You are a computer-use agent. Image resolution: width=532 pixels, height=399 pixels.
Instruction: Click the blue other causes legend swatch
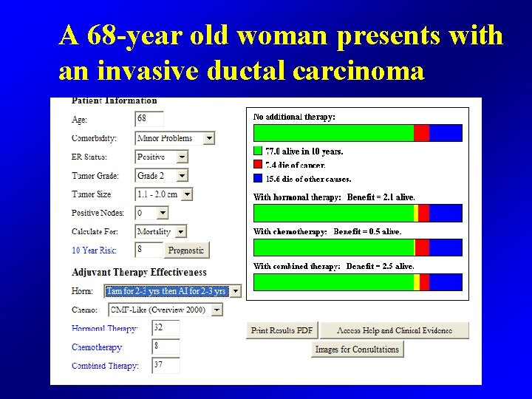pos(258,178)
